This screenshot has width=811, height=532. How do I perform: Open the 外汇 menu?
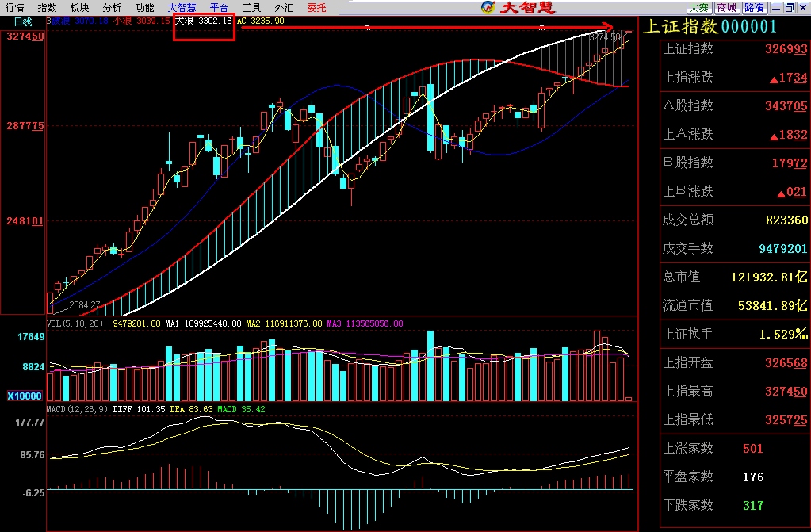(x=284, y=7)
